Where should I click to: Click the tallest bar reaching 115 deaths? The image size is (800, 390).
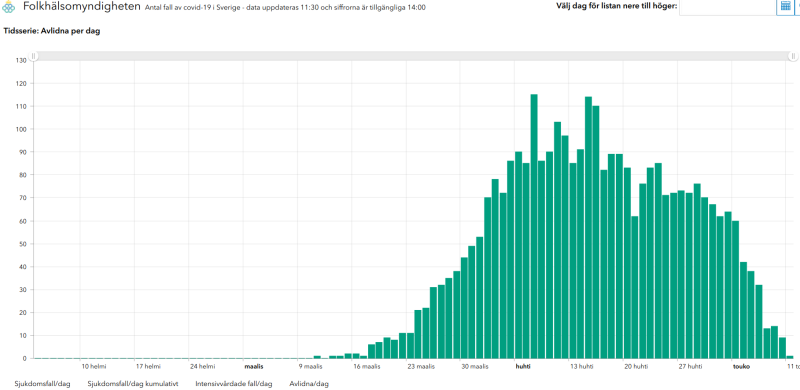pyautogui.click(x=534, y=226)
